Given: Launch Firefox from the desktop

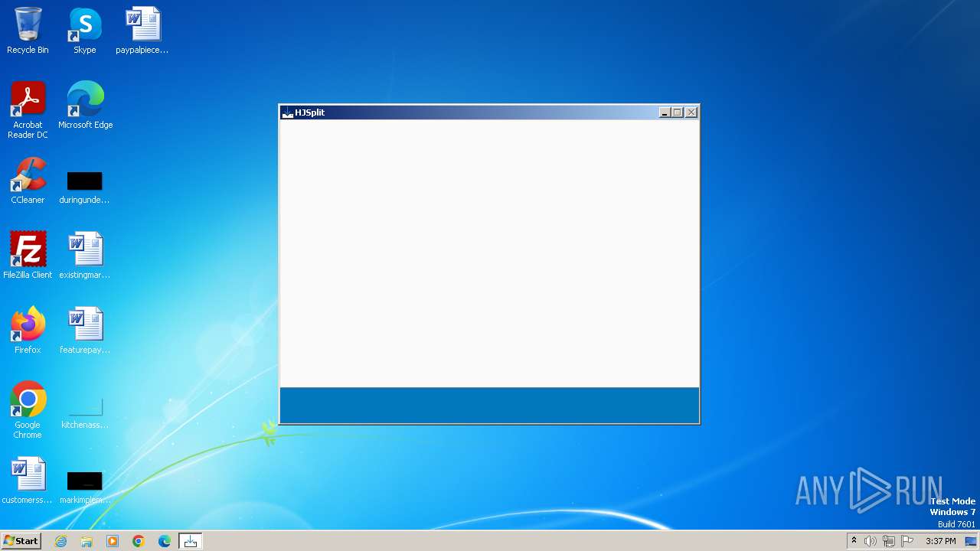Looking at the screenshot, I should click(x=28, y=331).
